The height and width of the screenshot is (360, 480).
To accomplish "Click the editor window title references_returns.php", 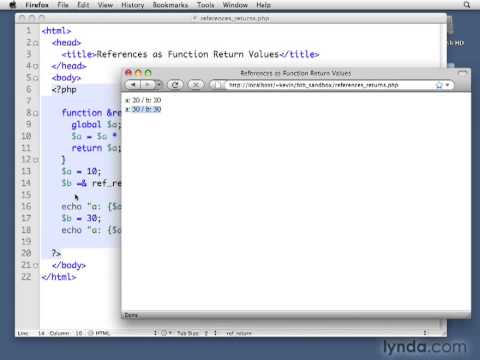I will (x=234, y=18).
